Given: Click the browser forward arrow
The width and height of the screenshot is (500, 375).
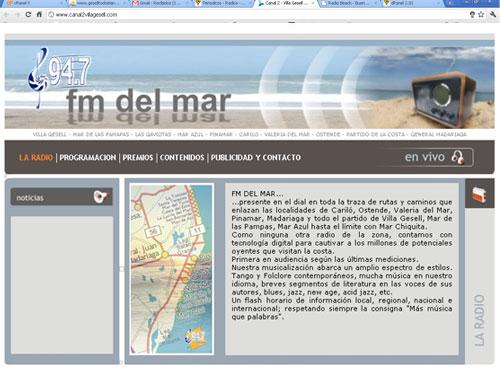Looking at the screenshot, I should (17, 15).
